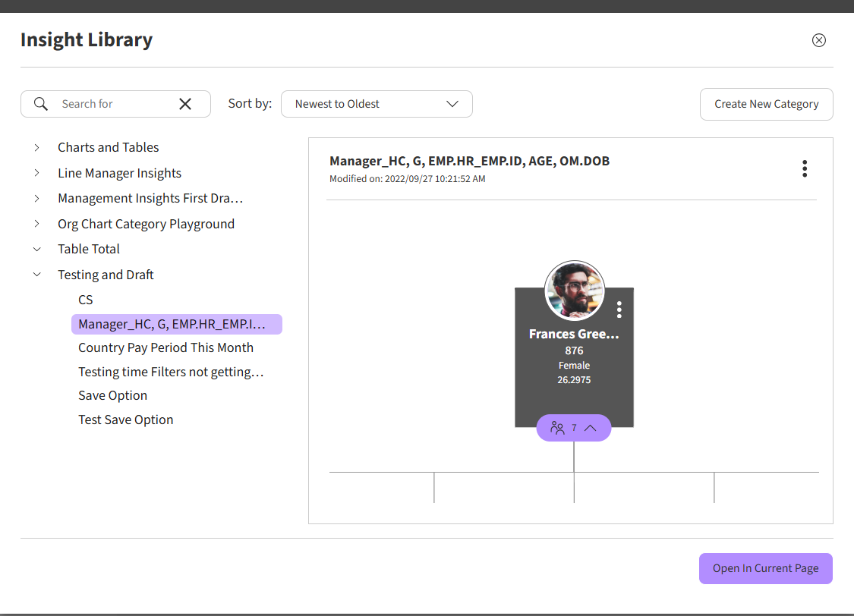Image resolution: width=854 pixels, height=616 pixels.
Task: Open the Sort by dropdown
Action: [377, 104]
